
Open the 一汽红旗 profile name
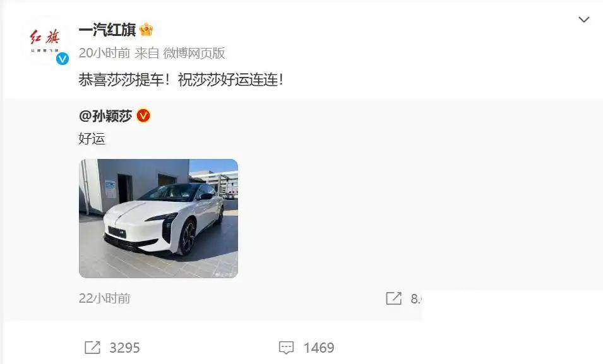pyautogui.click(x=107, y=30)
